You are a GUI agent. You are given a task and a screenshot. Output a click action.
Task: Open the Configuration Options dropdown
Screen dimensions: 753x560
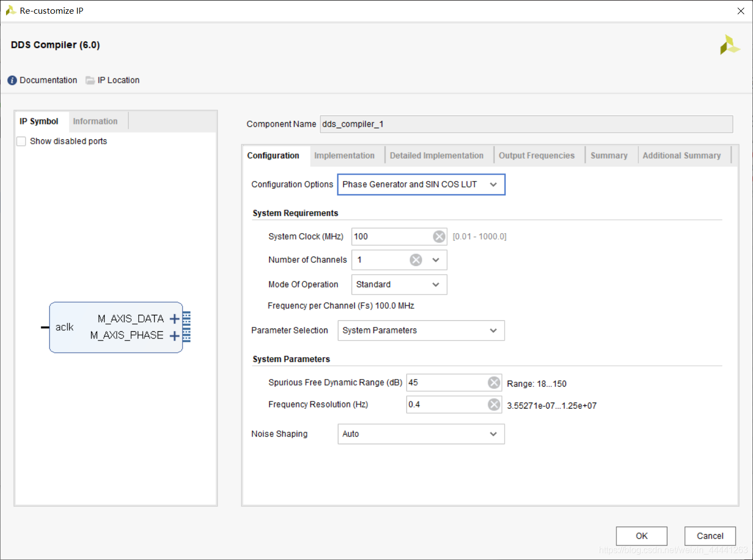pyautogui.click(x=421, y=184)
